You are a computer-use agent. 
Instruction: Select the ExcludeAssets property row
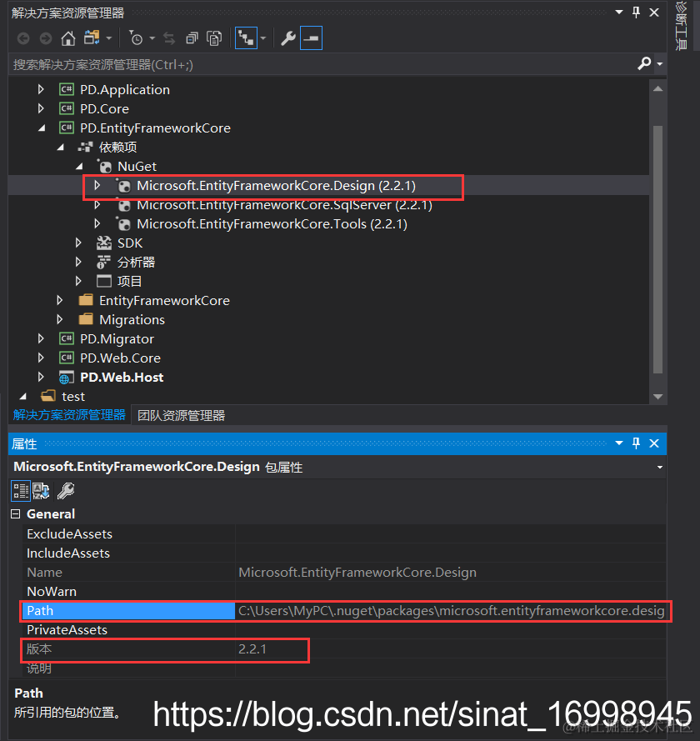pos(344,534)
